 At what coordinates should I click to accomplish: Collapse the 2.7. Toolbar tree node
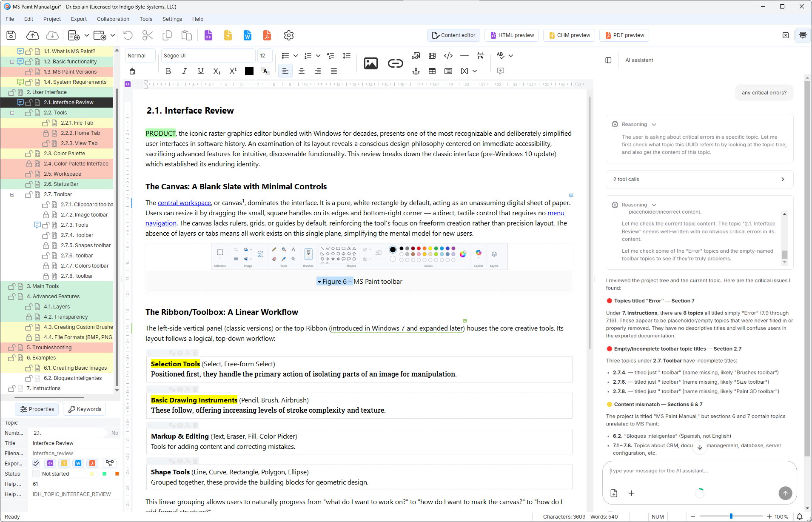[12, 194]
